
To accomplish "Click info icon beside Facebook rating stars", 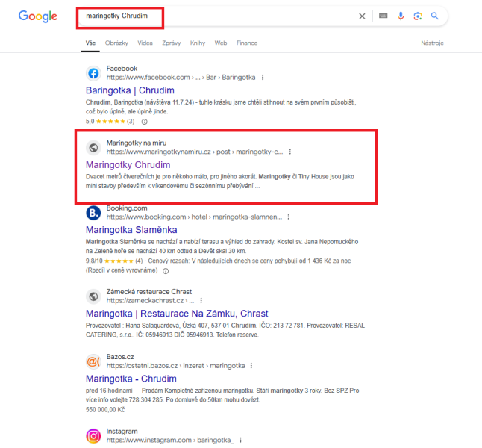I will pos(144,122).
